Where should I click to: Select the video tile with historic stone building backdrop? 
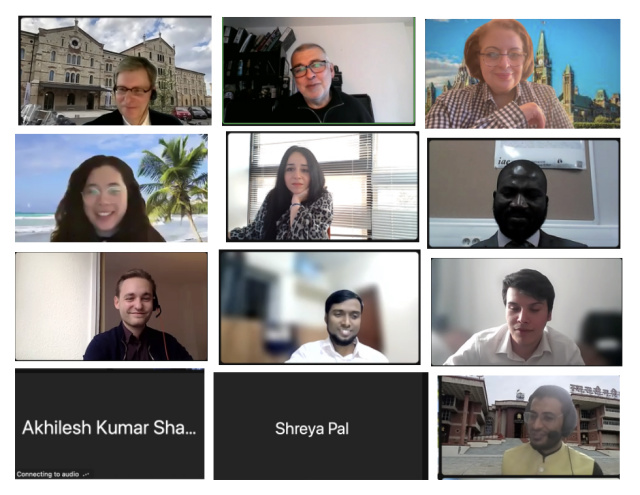pyautogui.click(x=115, y=71)
